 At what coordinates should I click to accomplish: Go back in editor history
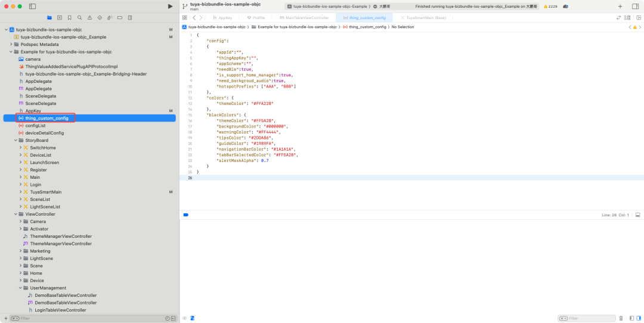point(194,18)
